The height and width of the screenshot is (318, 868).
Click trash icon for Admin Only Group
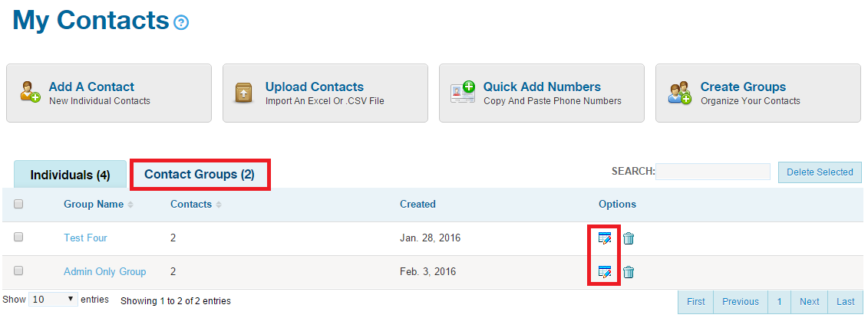(x=629, y=271)
